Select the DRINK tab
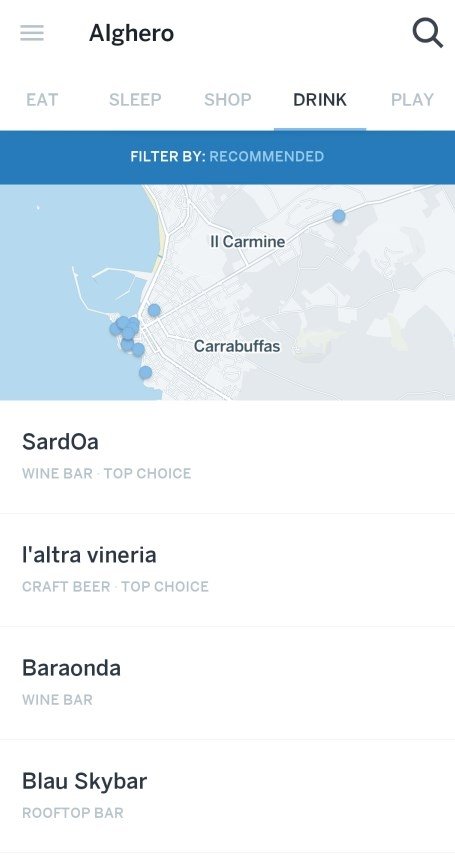 tap(320, 100)
